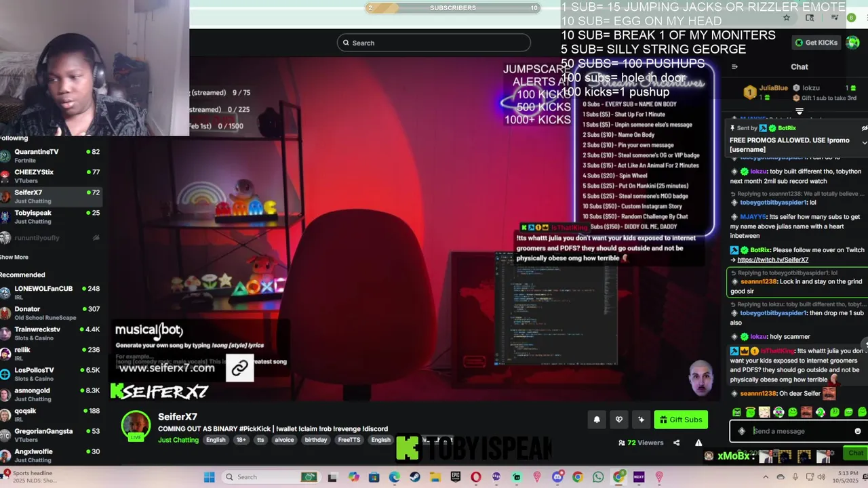Open GregorianGangsta recommended channel

[51, 434]
